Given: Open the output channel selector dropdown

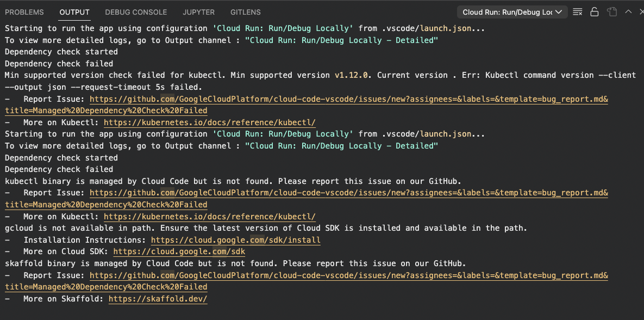Looking at the screenshot, I should pyautogui.click(x=511, y=11).
